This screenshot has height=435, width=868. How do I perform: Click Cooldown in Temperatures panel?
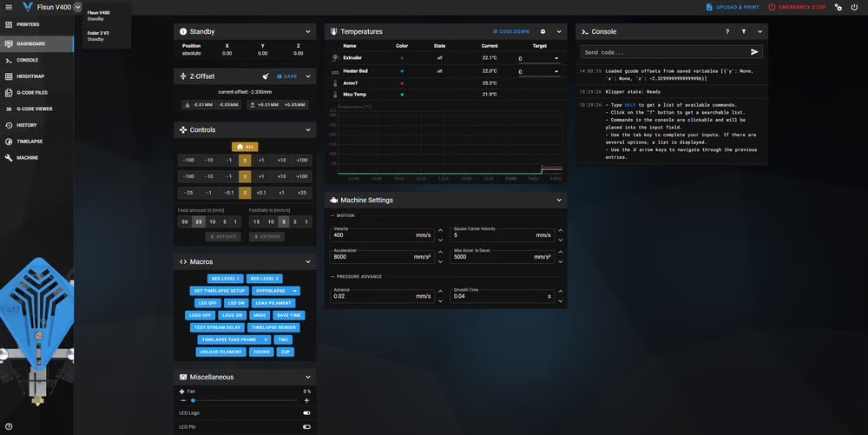510,31
